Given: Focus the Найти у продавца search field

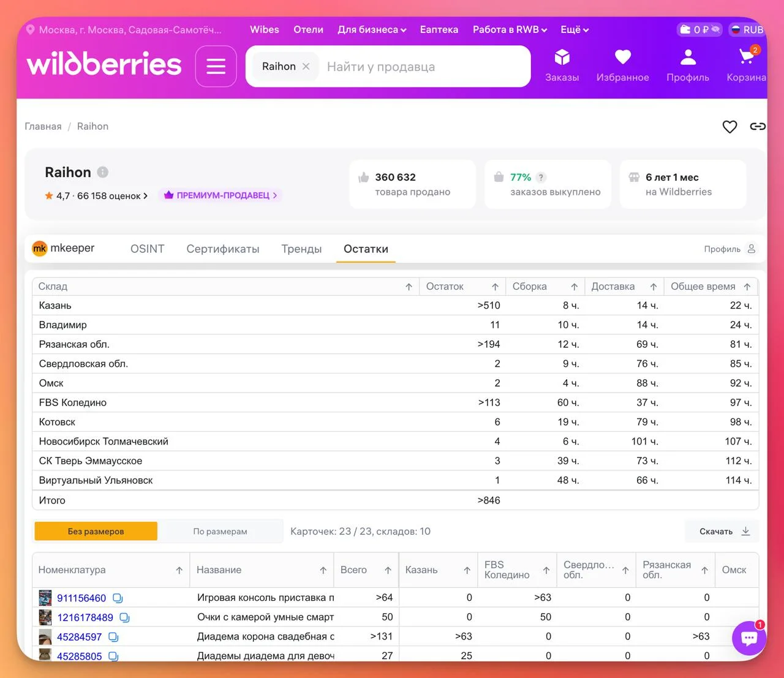Looking at the screenshot, I should coord(423,66).
